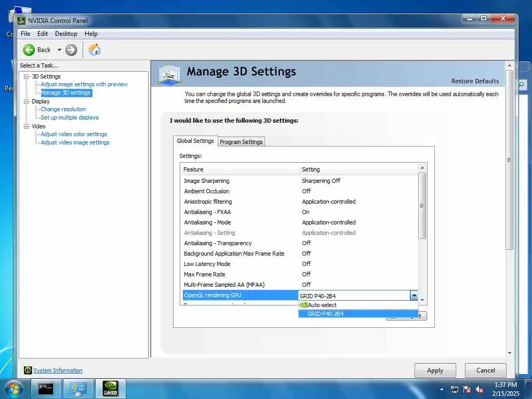The image size is (532, 399).
Task: Open the Back history dropdown arrow
Action: pos(59,50)
